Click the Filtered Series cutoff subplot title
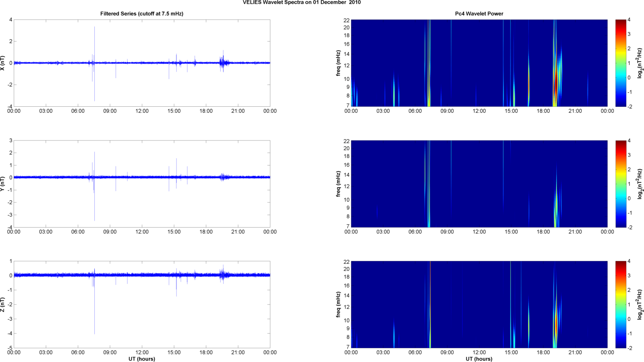The height and width of the screenshot is (362, 644). click(142, 14)
